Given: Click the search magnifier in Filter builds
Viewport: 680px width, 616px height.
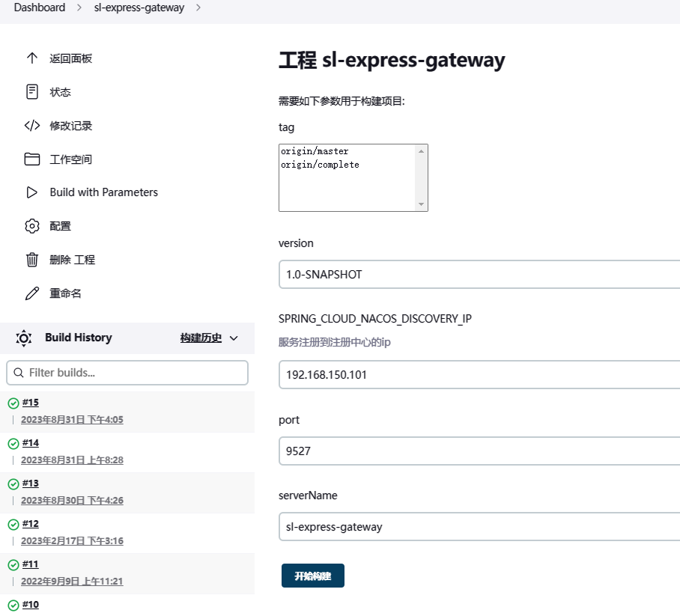Looking at the screenshot, I should pos(19,373).
